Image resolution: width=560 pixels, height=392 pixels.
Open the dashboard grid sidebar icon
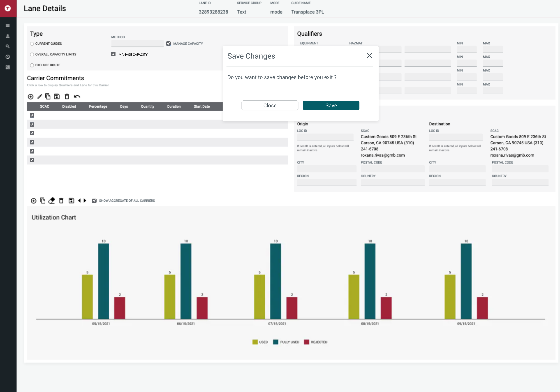point(8,67)
